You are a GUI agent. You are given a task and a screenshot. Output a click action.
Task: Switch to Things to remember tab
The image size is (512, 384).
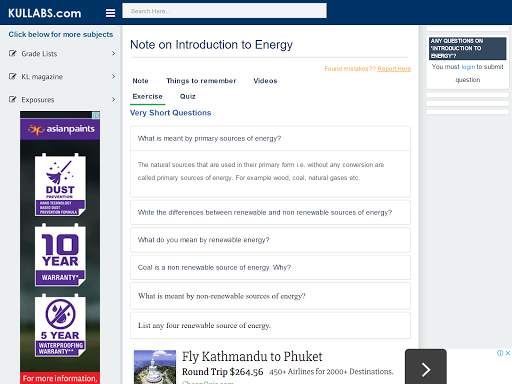pos(201,81)
